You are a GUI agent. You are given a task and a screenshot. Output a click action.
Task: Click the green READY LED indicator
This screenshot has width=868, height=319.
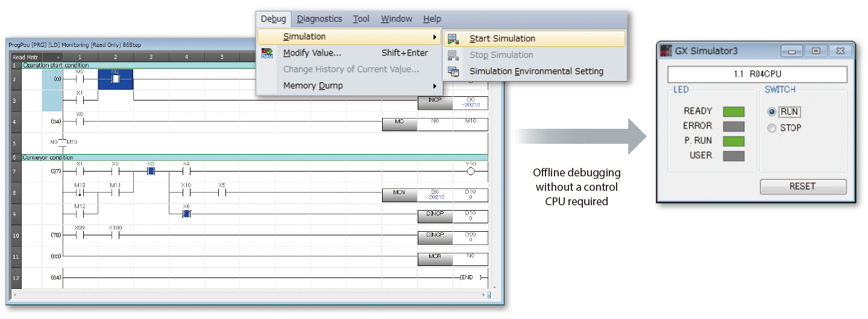tap(734, 112)
